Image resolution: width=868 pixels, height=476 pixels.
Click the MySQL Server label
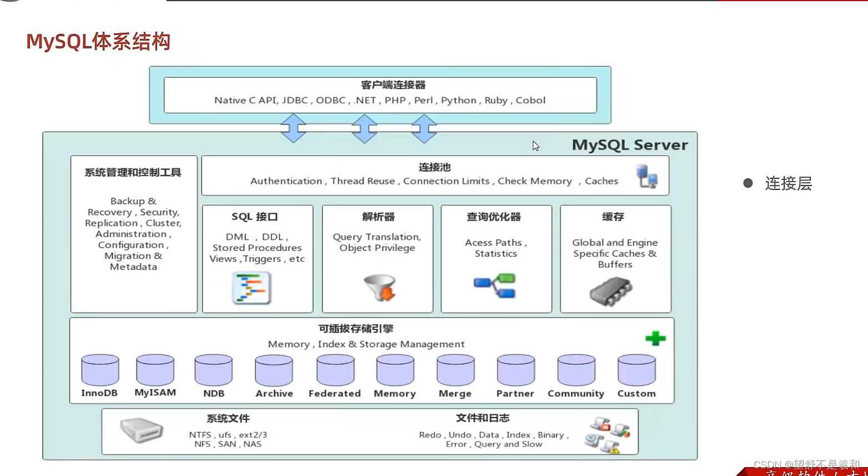[630, 145]
